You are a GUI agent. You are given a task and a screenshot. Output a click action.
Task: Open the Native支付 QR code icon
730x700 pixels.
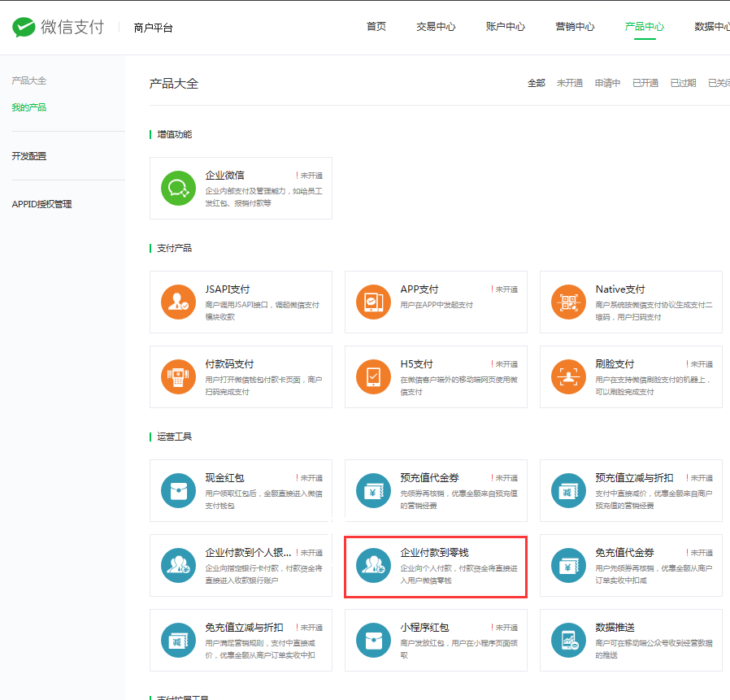click(x=568, y=302)
